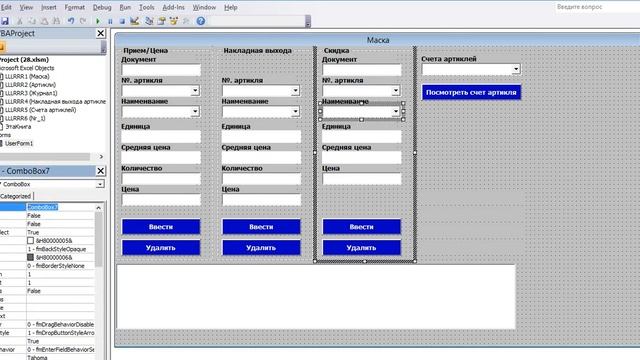This screenshot has width=640, height=360.
Task: Show the Toolbox via its toolbar icon
Action: click(x=186, y=21)
